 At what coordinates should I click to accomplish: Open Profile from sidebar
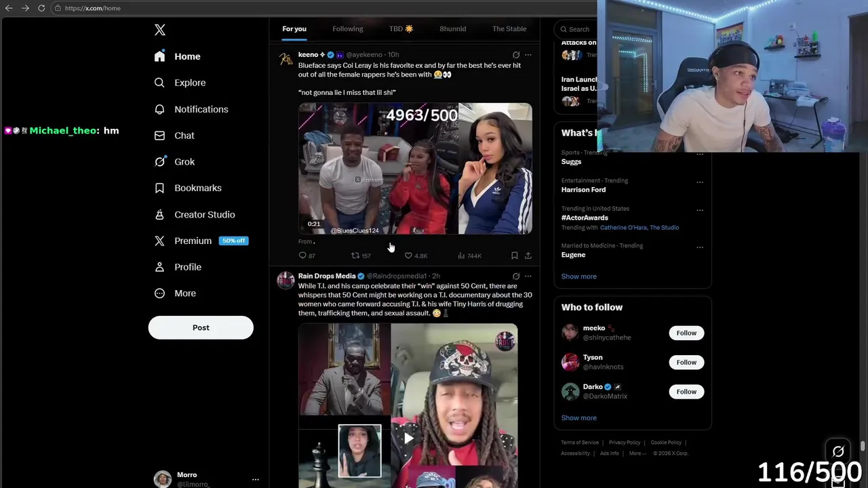[x=178, y=267]
